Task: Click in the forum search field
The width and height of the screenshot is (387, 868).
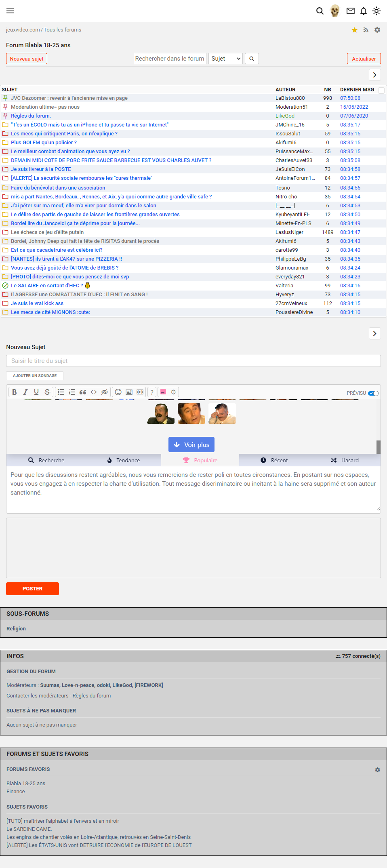Action: coord(170,59)
